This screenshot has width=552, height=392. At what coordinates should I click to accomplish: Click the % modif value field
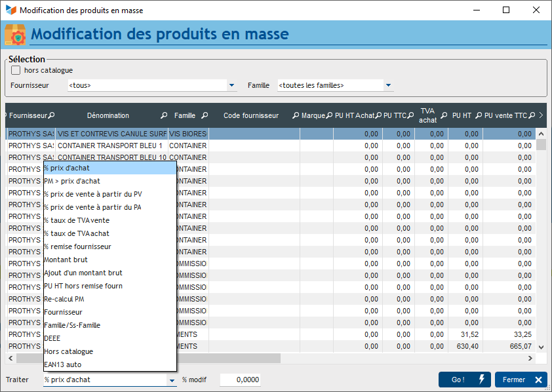point(240,380)
